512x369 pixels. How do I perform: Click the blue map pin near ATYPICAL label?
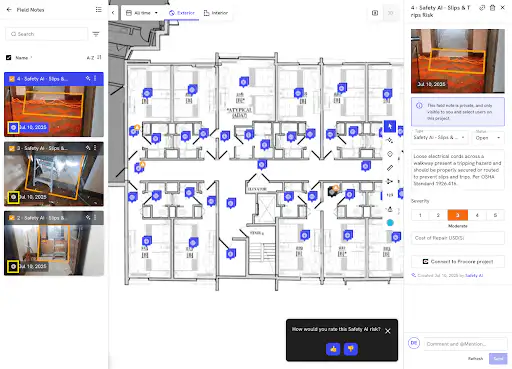coord(244,82)
